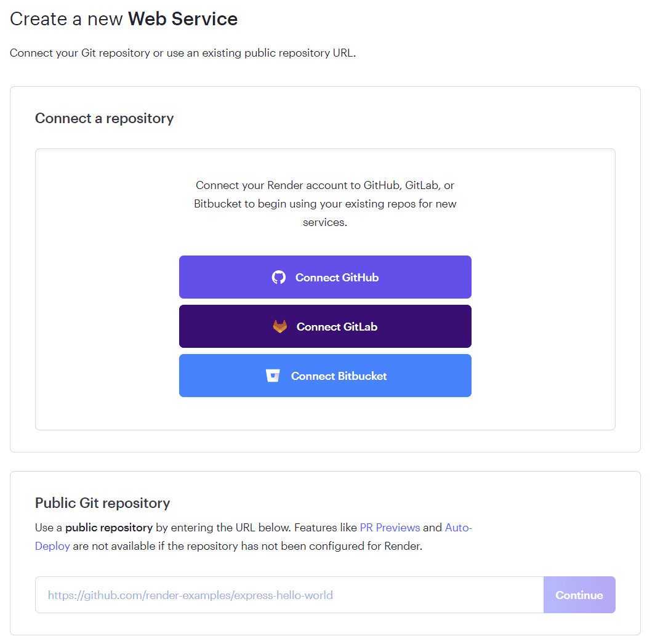
Task: Click the Connect a repository heading
Action: 105,118
